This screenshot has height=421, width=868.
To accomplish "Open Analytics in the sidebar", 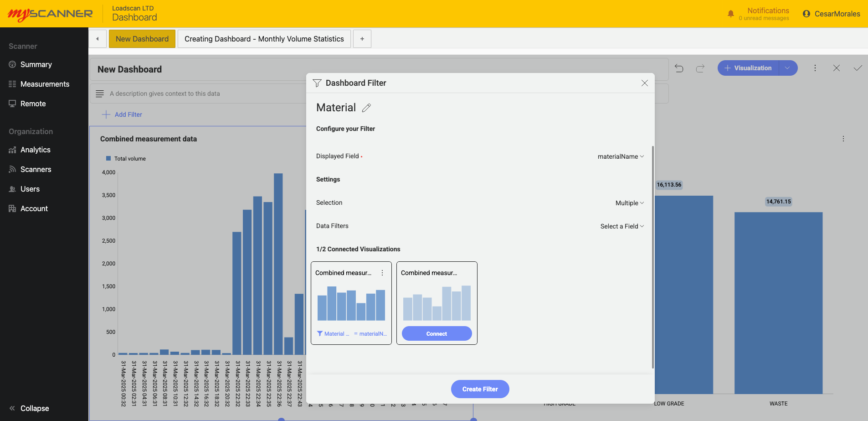I will pyautogui.click(x=36, y=150).
